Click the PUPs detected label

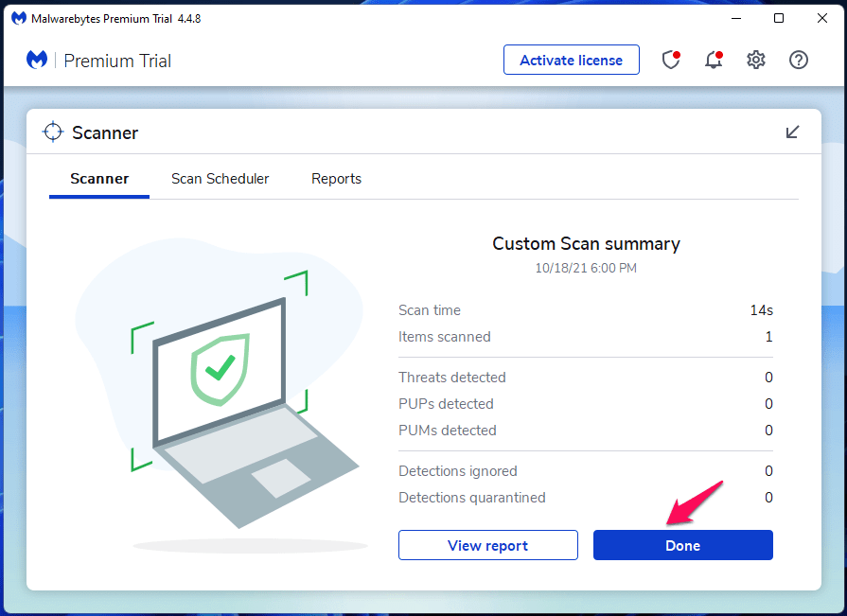click(446, 404)
